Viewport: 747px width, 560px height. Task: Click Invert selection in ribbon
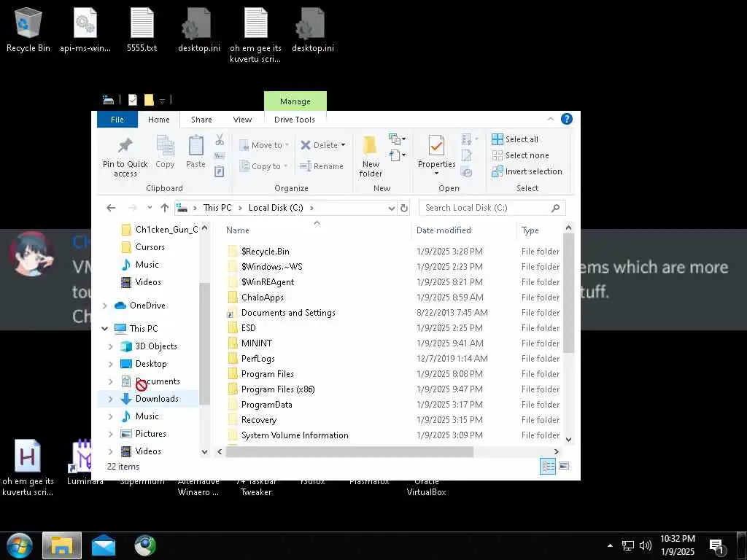coord(527,171)
